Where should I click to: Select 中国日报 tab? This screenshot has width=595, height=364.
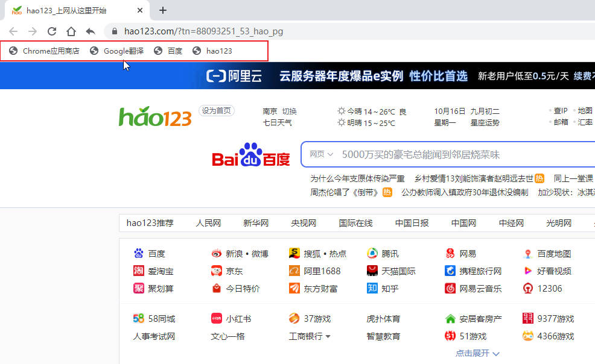pyautogui.click(x=412, y=223)
